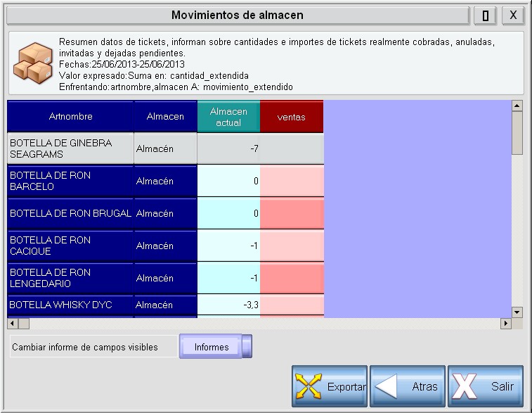
Task: Select the Almacen actual column header
Action: pos(228,117)
